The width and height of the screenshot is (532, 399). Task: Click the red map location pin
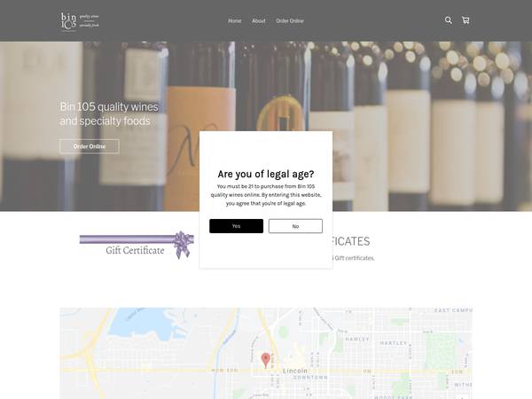tap(266, 360)
